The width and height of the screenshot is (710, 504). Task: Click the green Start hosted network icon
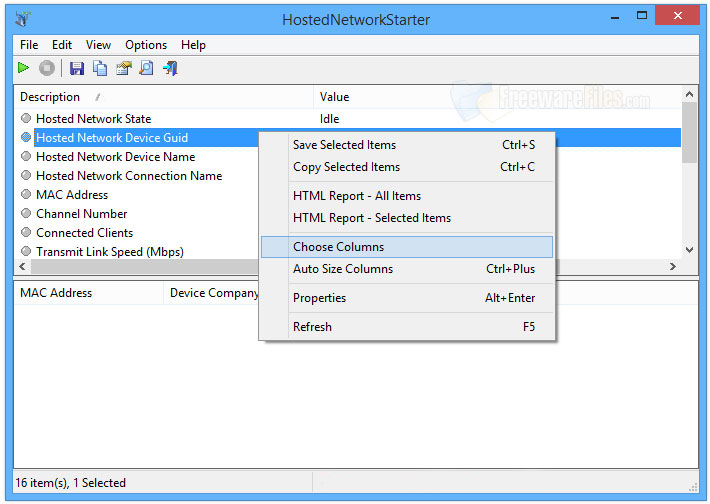(24, 68)
